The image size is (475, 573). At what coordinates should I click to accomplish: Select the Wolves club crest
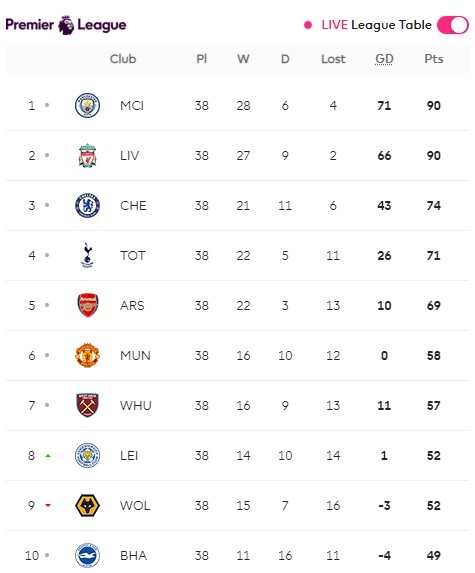point(87,505)
